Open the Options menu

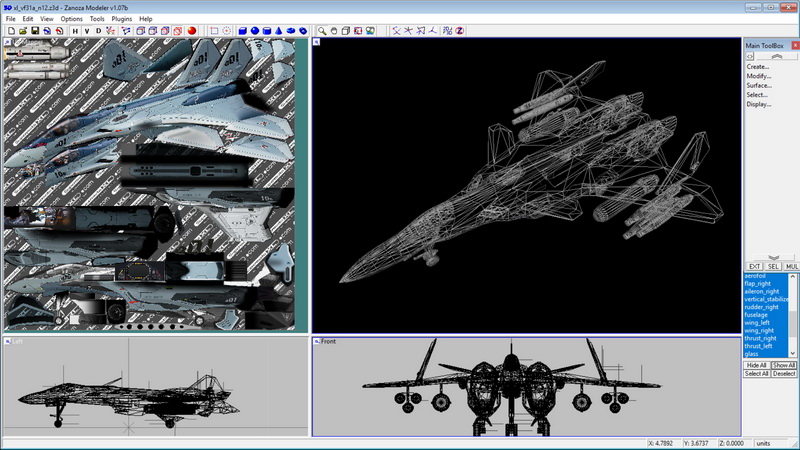[71, 19]
